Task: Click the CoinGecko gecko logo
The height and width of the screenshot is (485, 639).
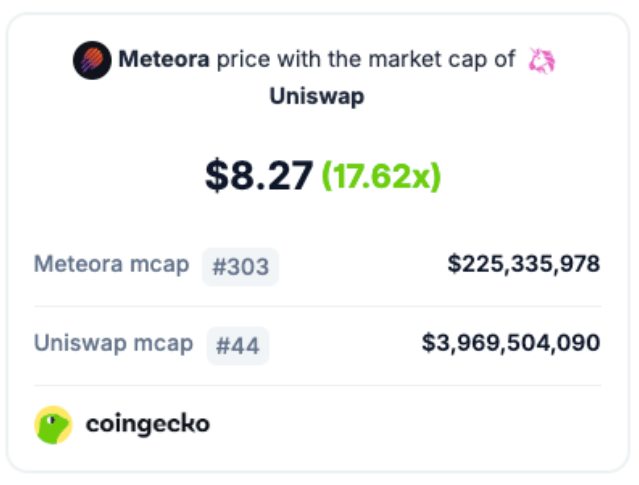Action: [x=53, y=425]
